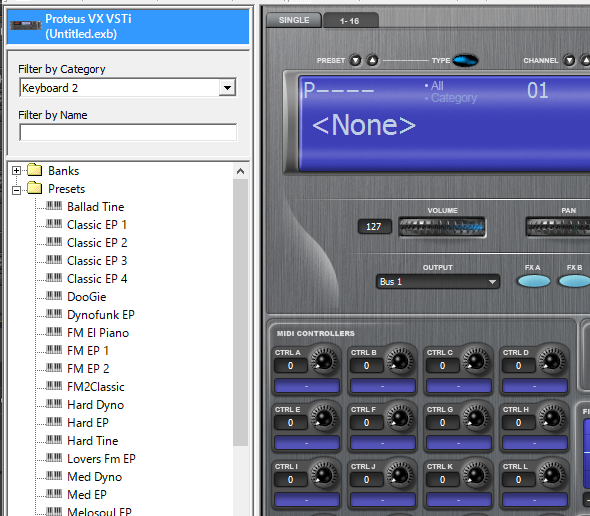The width and height of the screenshot is (590, 516).
Task: Click the VOLUME slider
Action: click(x=442, y=227)
